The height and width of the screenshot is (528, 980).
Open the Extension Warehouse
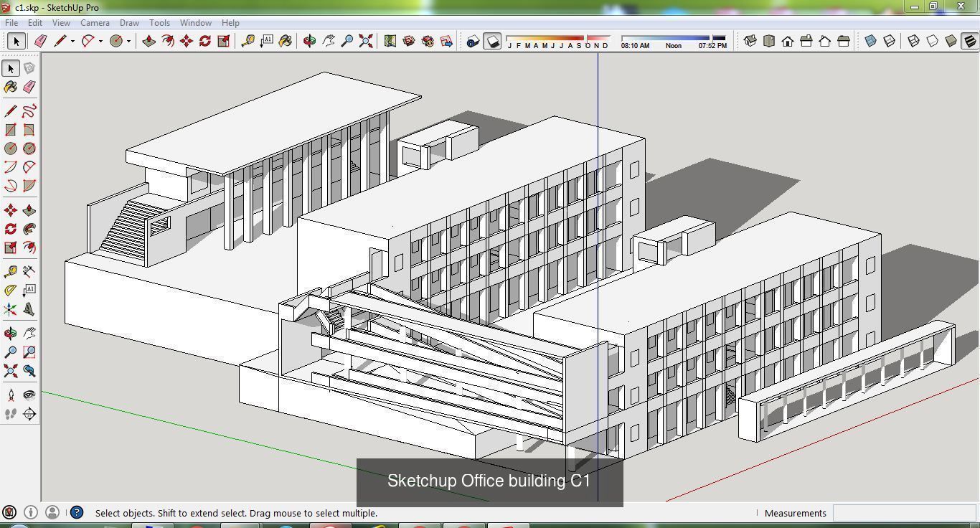[428, 41]
